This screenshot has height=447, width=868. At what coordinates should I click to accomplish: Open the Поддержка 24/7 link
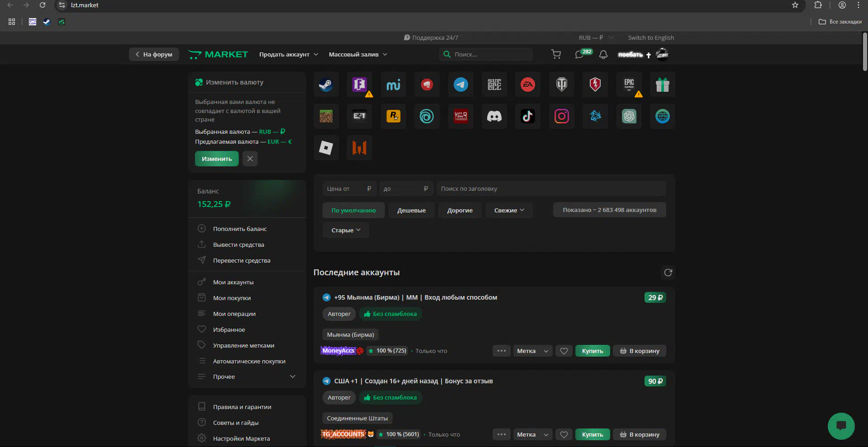(431, 38)
